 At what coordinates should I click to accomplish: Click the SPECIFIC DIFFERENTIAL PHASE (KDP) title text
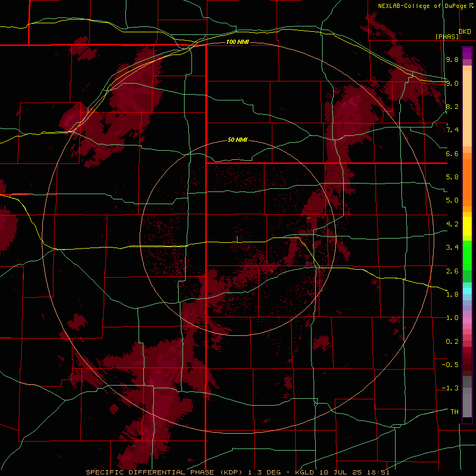click(165, 472)
